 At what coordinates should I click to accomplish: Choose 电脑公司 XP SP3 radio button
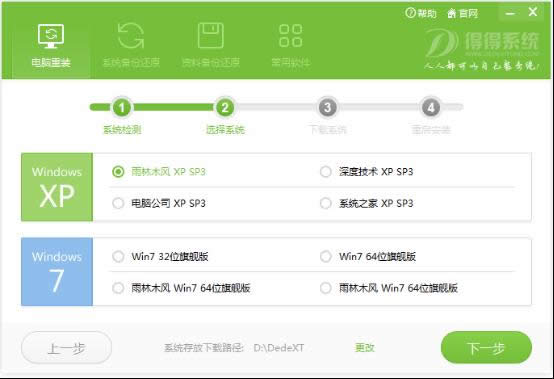pos(118,203)
